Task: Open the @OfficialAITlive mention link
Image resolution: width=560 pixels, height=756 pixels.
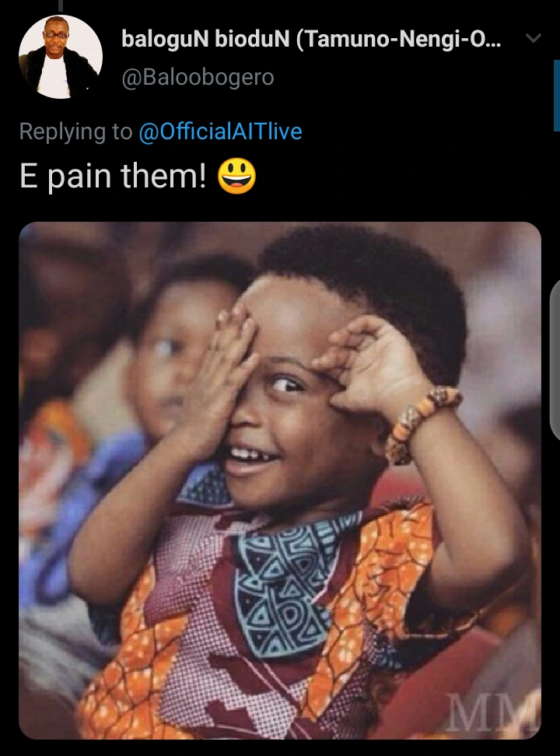Action: coord(220,131)
